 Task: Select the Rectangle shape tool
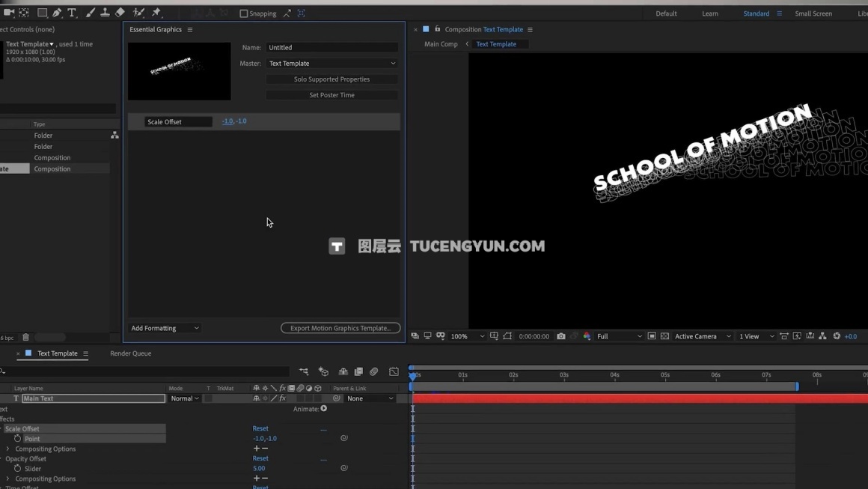tap(42, 12)
